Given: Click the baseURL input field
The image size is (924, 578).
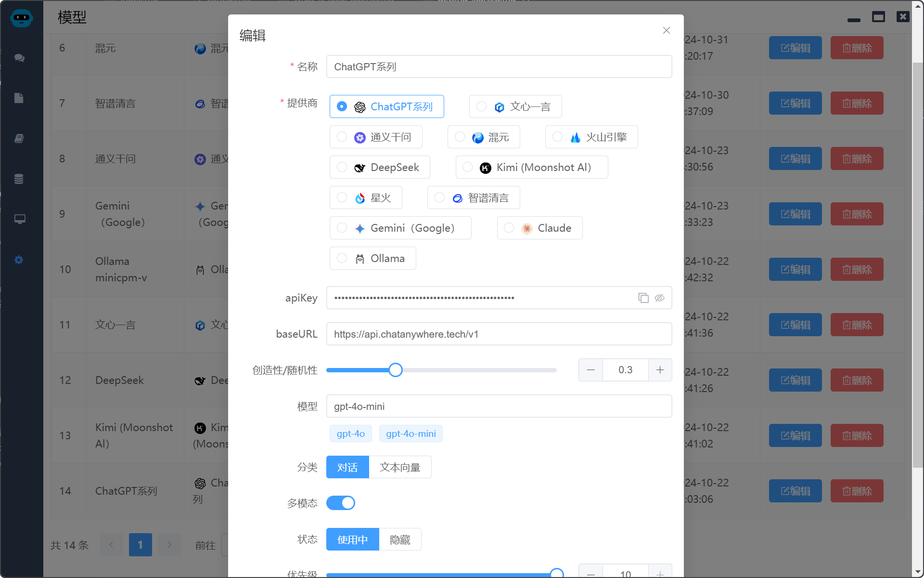Looking at the screenshot, I should point(499,334).
